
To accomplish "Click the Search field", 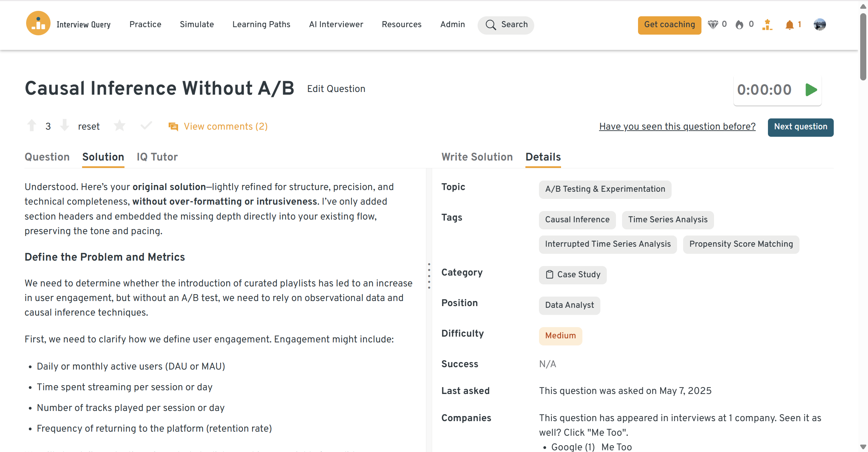I will coord(506,25).
